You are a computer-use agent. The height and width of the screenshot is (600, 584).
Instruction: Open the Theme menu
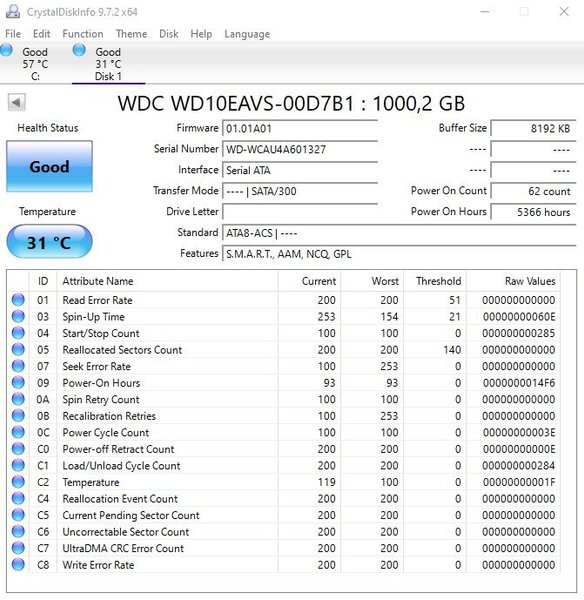tap(131, 34)
